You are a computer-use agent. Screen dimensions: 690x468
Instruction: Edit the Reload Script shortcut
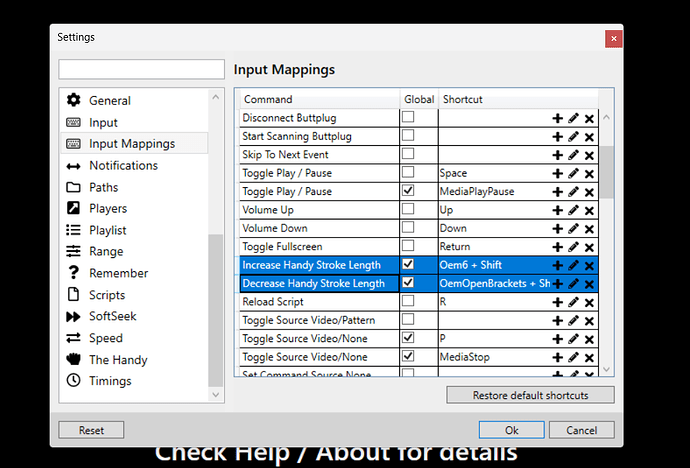coord(573,303)
